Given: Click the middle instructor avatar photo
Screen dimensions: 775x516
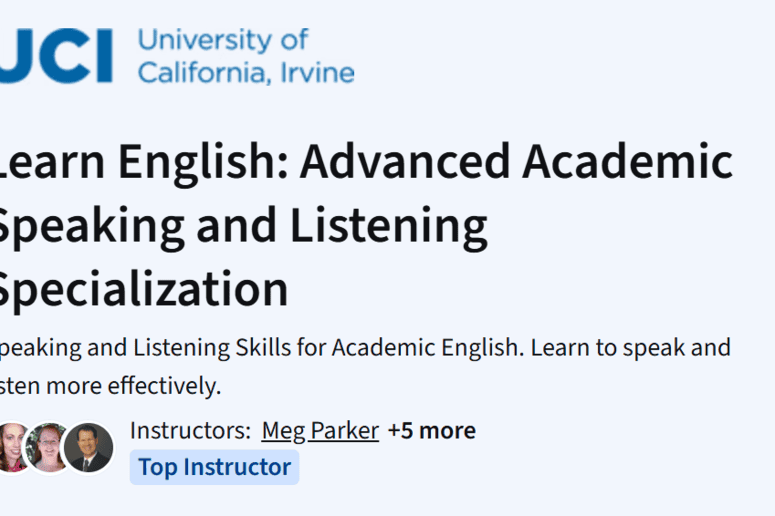Looking at the screenshot, I should pos(48,447).
